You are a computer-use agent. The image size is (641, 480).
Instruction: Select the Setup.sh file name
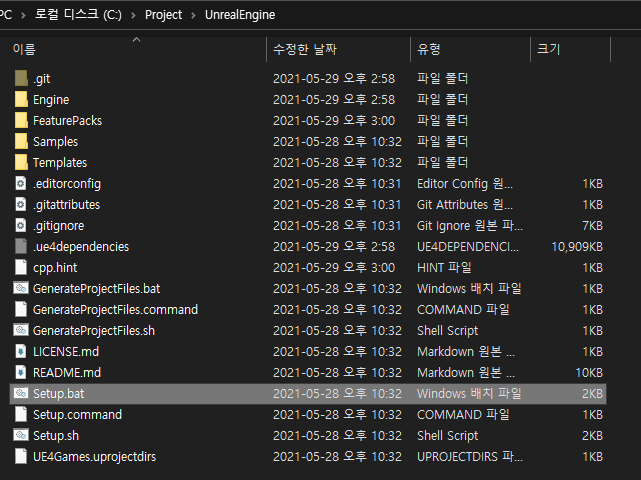(x=56, y=436)
